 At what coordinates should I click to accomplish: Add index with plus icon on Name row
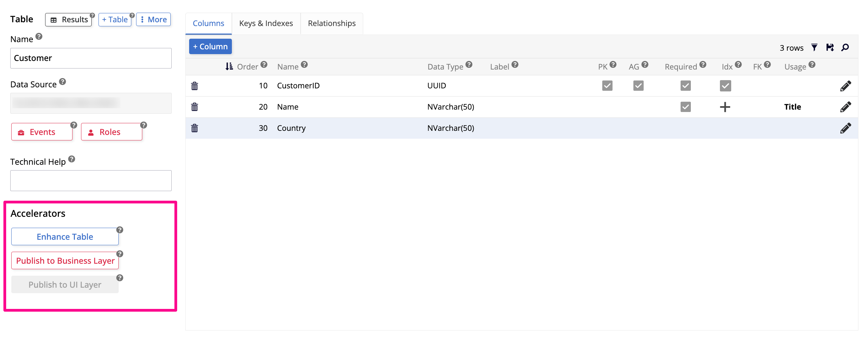pyautogui.click(x=725, y=107)
